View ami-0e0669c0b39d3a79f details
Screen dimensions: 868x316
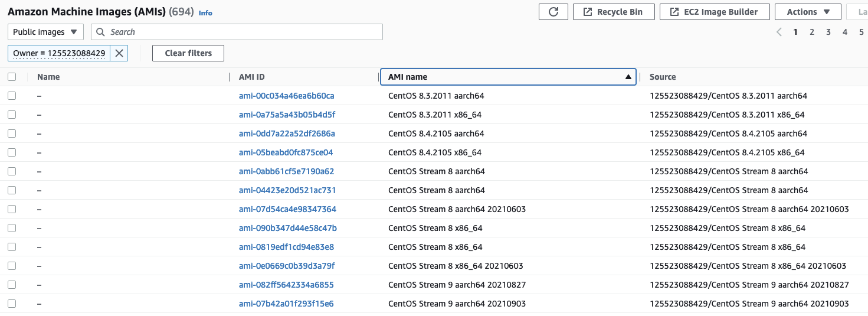pos(287,266)
